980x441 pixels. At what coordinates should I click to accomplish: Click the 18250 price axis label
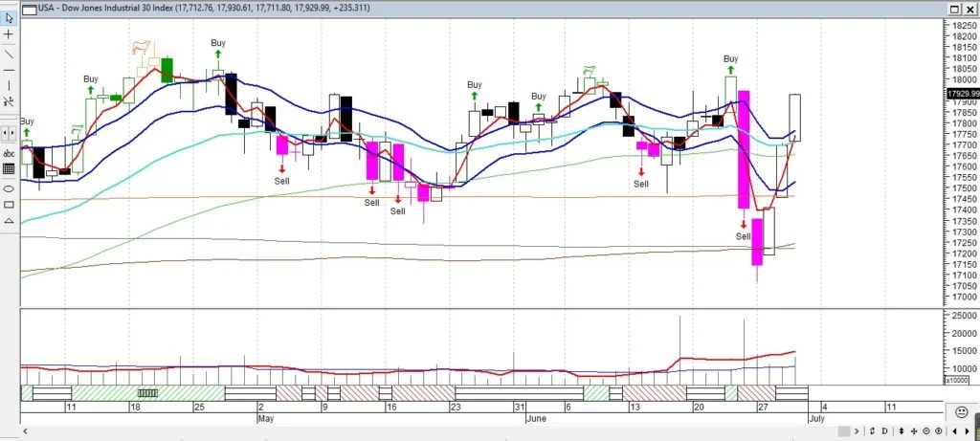[965, 26]
